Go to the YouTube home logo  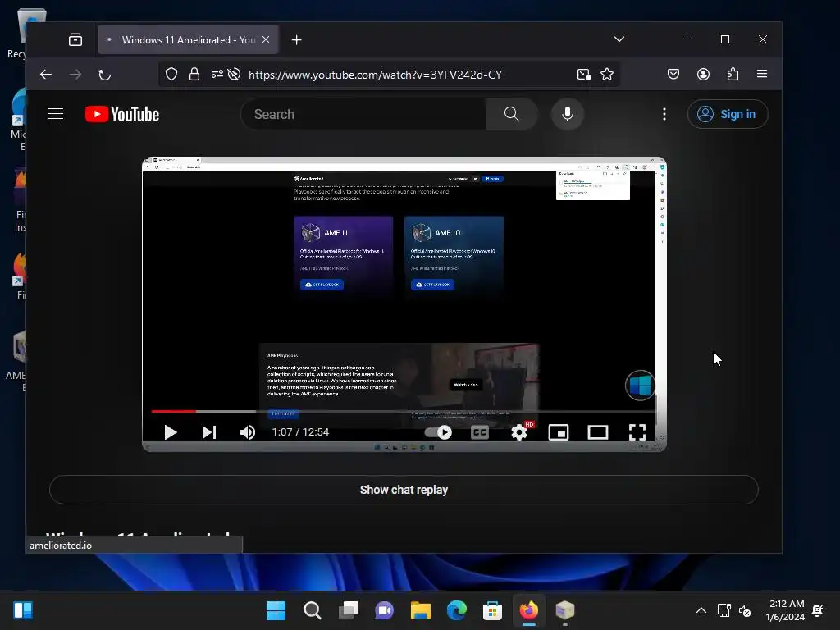tap(122, 114)
